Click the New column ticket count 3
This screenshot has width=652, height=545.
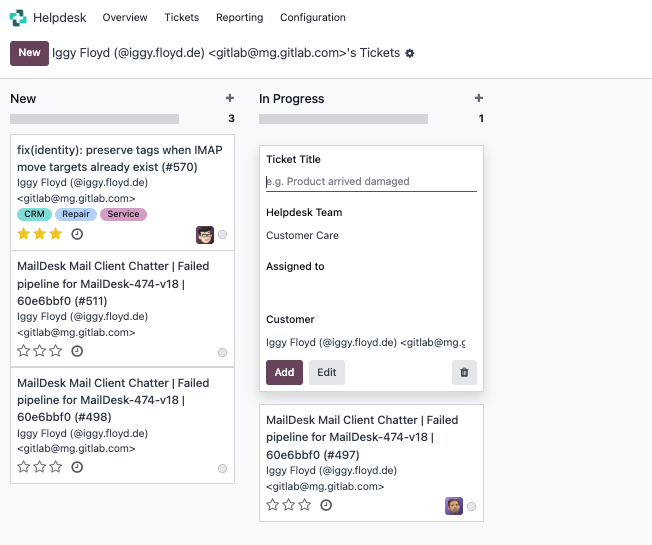tap(231, 118)
